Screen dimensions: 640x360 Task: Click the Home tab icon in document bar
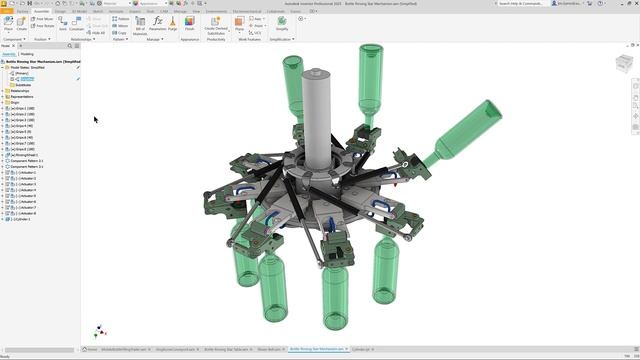pyautogui.click(x=84, y=349)
